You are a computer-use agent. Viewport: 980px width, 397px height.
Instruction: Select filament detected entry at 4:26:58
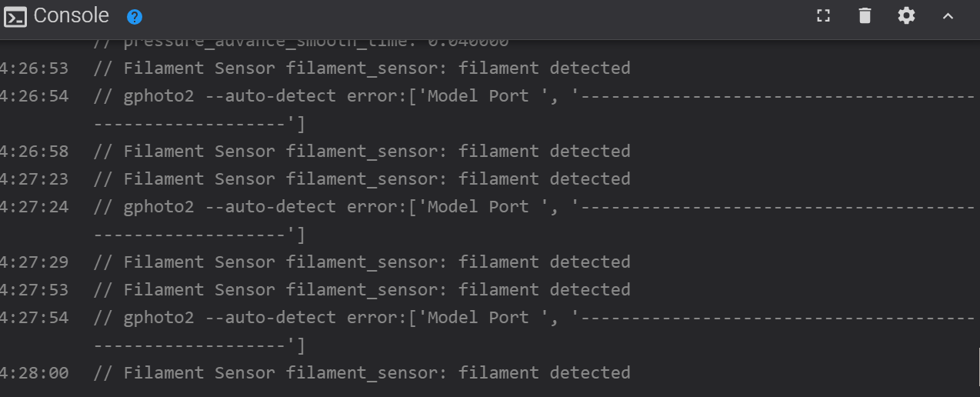362,152
